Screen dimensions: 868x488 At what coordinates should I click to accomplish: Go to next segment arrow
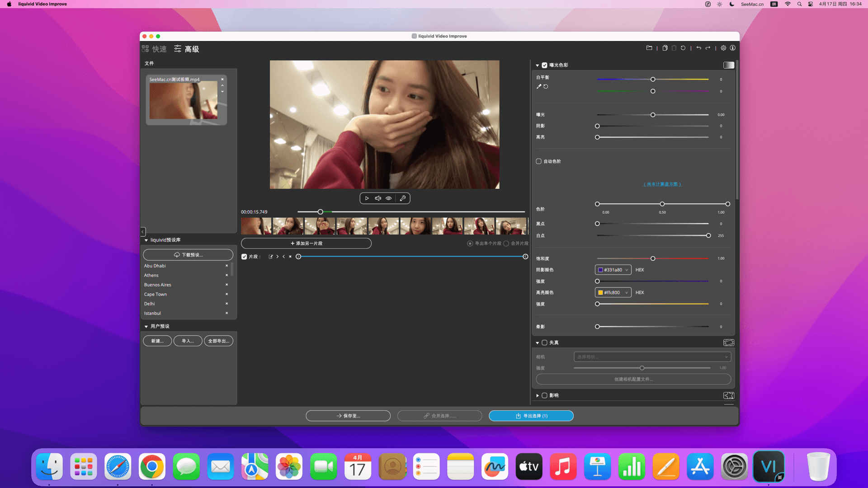(278, 257)
